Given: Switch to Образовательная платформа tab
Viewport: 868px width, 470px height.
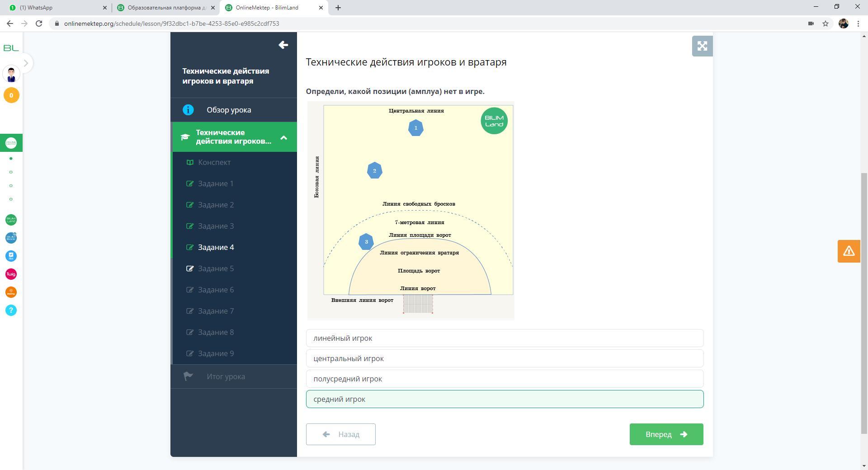Looking at the screenshot, I should (165, 8).
